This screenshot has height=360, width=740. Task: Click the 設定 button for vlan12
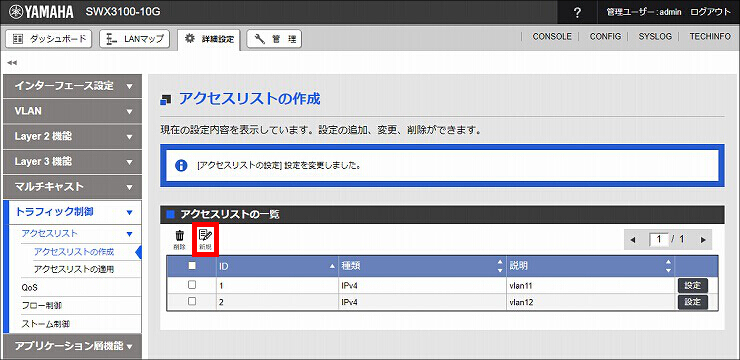click(693, 302)
